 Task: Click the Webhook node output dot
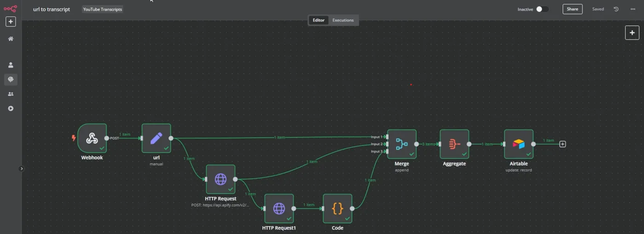[x=107, y=138]
